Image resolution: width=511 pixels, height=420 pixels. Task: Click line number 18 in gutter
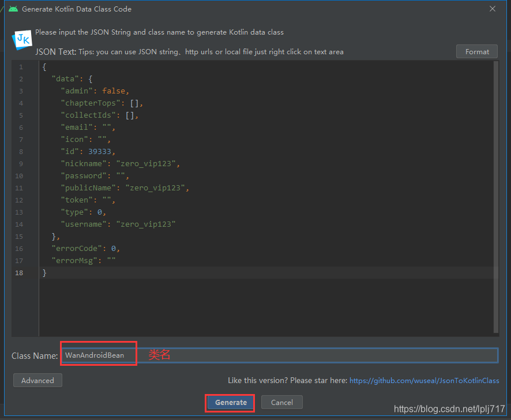(19, 273)
